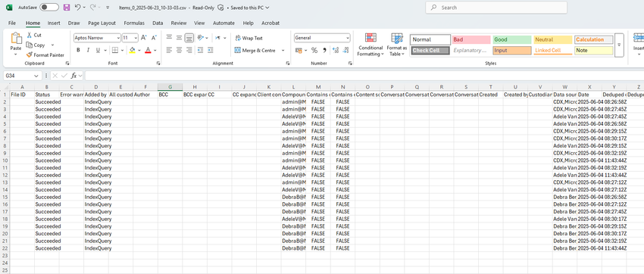The image size is (644, 274).
Task: Click Align Left icon
Action: (x=169, y=50)
